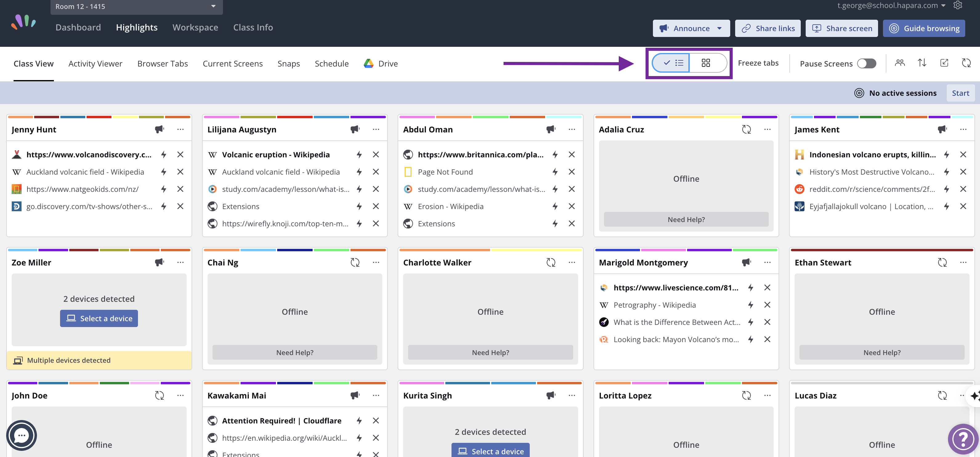Screen dimensions: 980x457
Task: Click the refresh all screens icon
Action: point(966,63)
